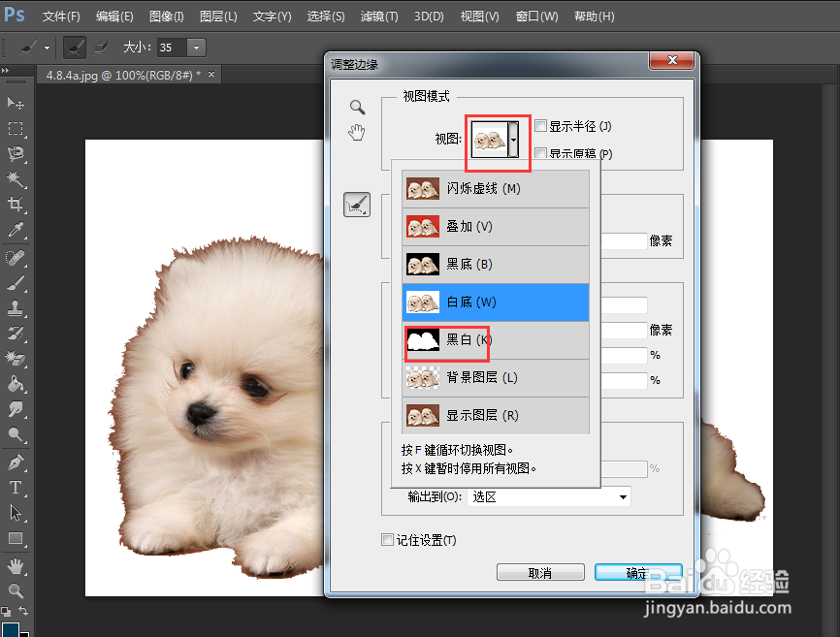Image resolution: width=840 pixels, height=637 pixels.
Task: Choose 叠加 (V) view mode
Action: pyautogui.click(x=496, y=227)
